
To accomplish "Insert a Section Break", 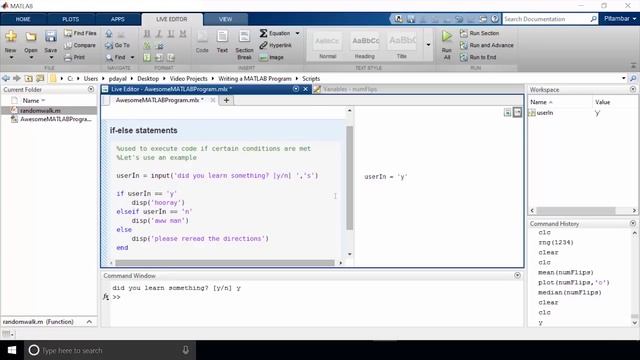I will click(x=244, y=45).
